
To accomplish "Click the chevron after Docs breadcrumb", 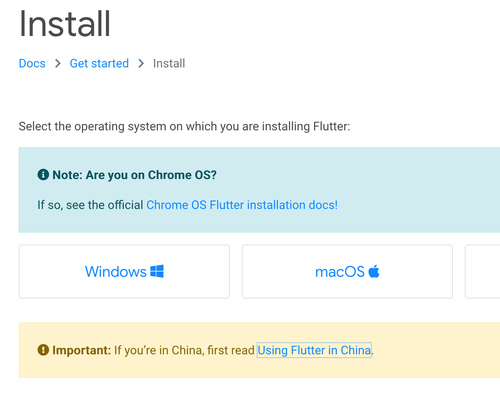I will (58, 63).
